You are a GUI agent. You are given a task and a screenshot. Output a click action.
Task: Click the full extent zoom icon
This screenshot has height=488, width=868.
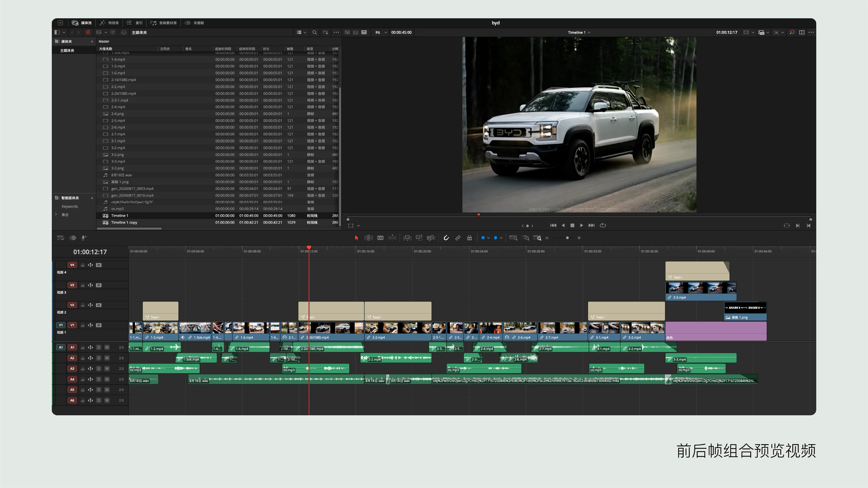click(x=513, y=238)
